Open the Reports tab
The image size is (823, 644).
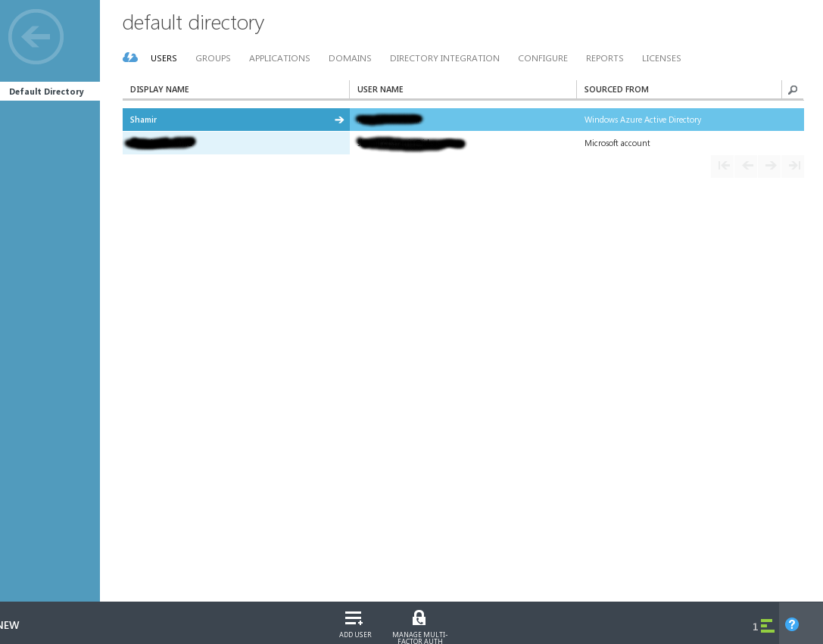click(605, 58)
